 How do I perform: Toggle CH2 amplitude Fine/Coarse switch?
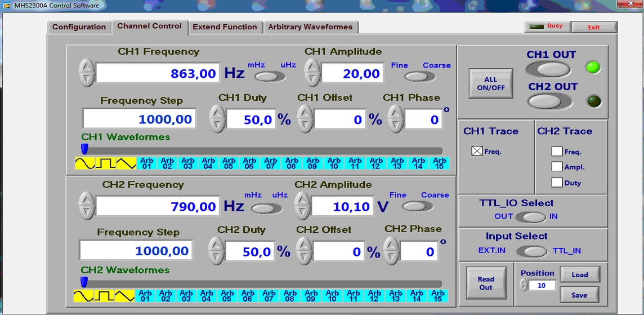click(x=418, y=206)
